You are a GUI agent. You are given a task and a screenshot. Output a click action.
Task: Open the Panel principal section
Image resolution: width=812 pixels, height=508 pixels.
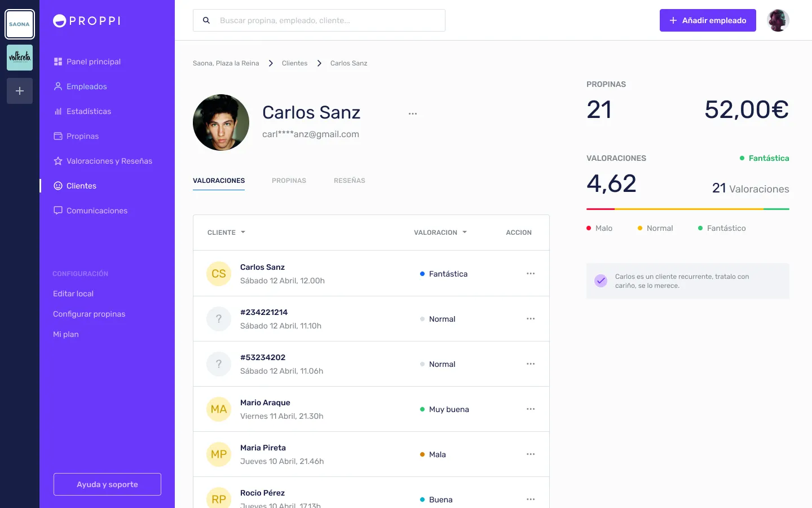point(93,62)
